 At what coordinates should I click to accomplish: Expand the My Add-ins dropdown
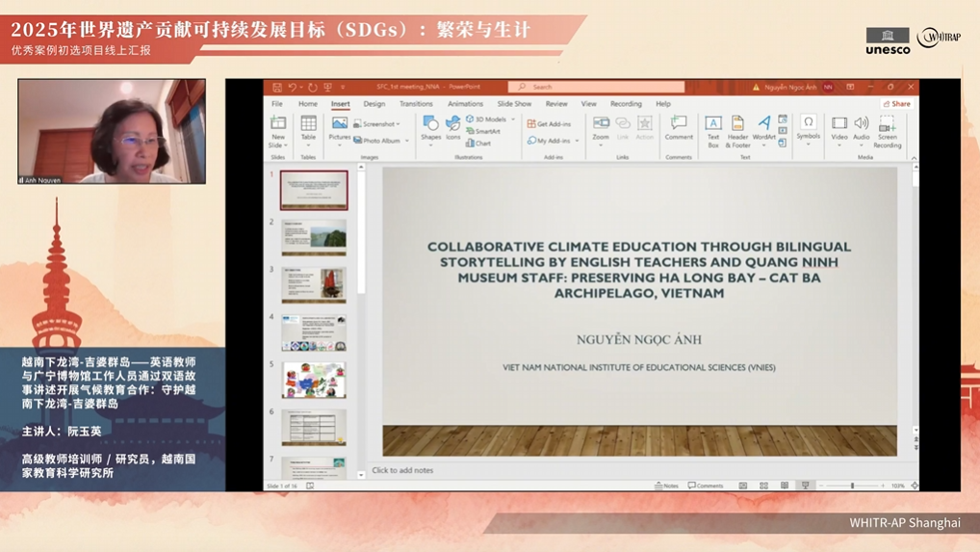click(x=578, y=141)
